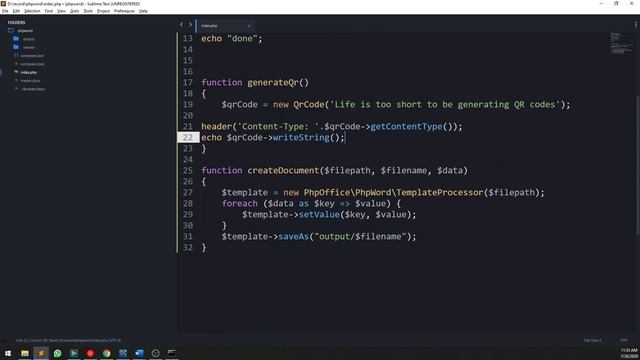The width and height of the screenshot is (640, 360).
Task: Click the braces icon beside composer.json
Action: 16,55
